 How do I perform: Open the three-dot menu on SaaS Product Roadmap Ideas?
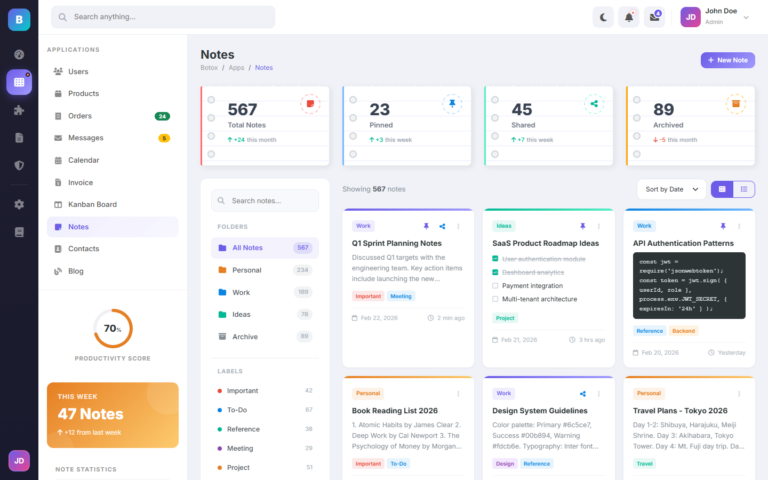600,226
